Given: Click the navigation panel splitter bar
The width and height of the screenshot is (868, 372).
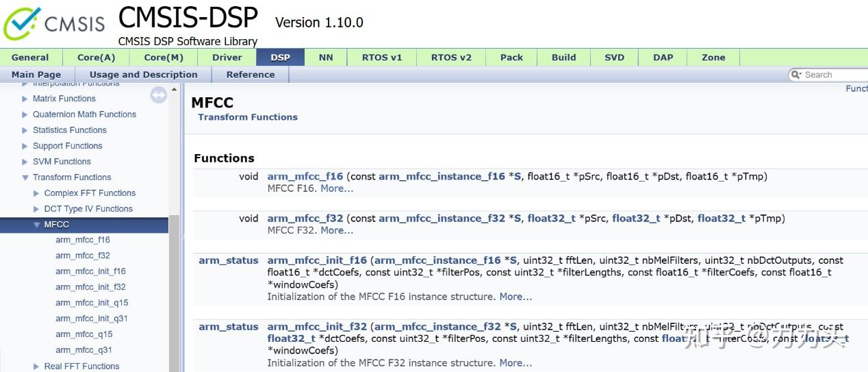Looking at the screenshot, I should tap(182, 227).
